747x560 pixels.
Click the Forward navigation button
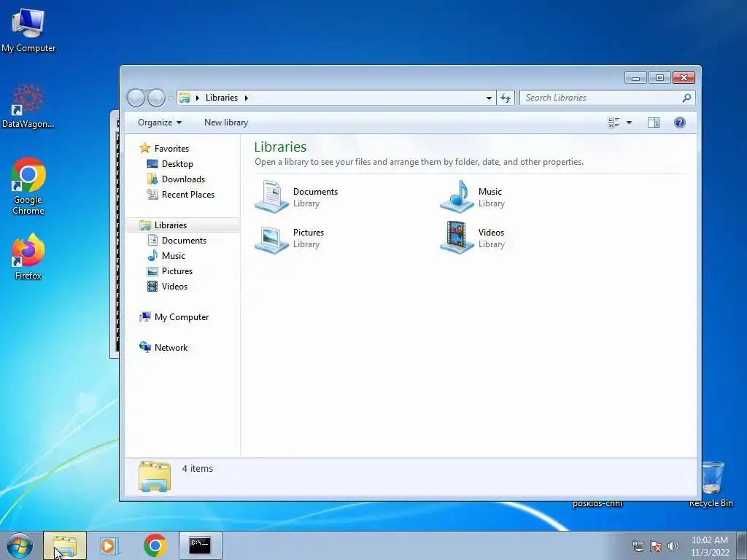(x=156, y=98)
